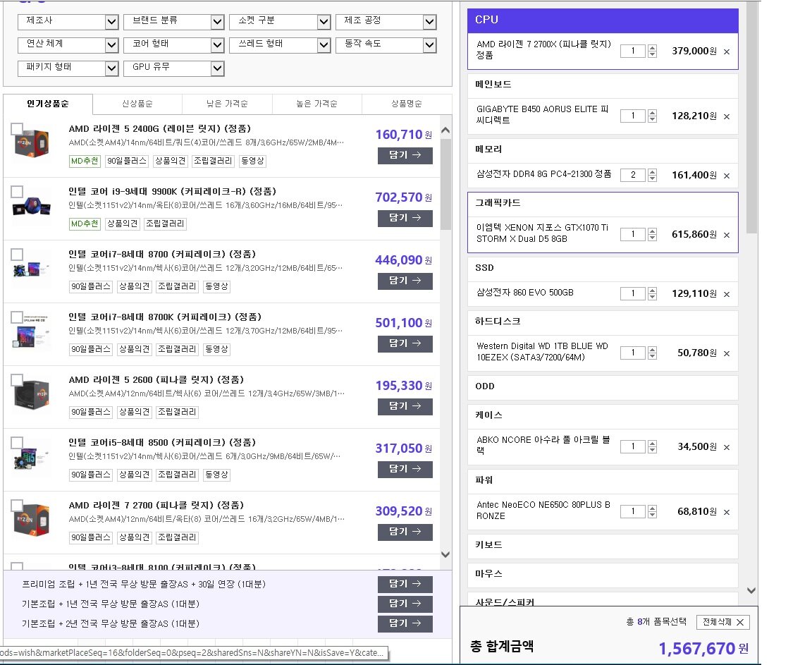
Task: Add AMD 라이젠 5 2400G with 담기 button
Action: (x=405, y=155)
